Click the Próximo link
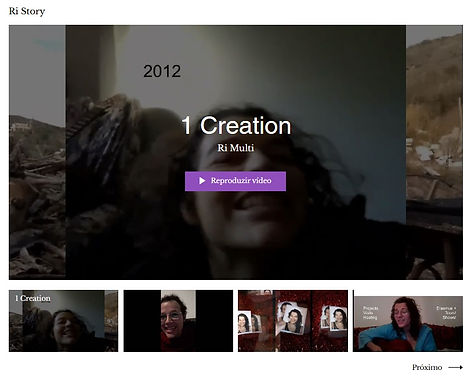This screenshot has height=383, width=471. pyautogui.click(x=427, y=367)
